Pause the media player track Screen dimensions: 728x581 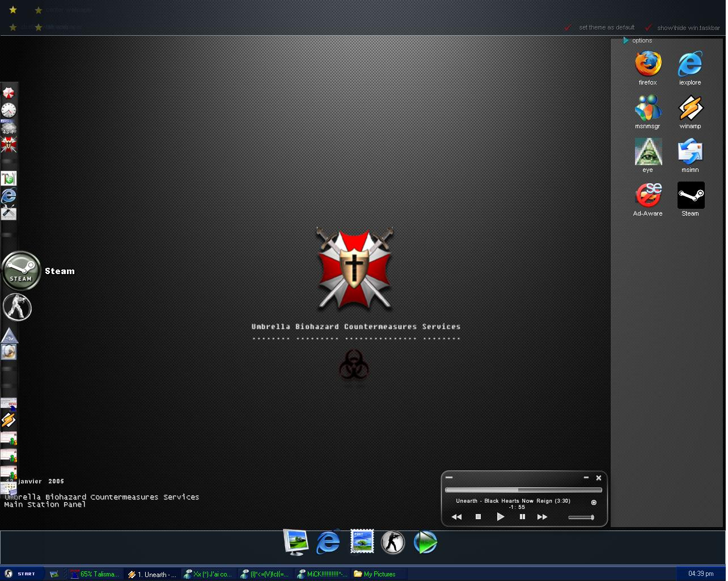point(522,516)
